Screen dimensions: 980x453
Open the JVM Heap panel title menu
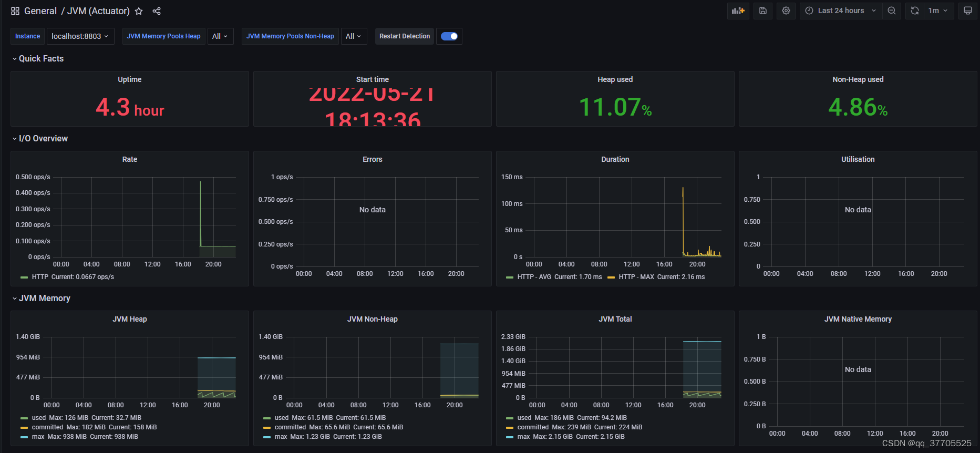tap(130, 319)
